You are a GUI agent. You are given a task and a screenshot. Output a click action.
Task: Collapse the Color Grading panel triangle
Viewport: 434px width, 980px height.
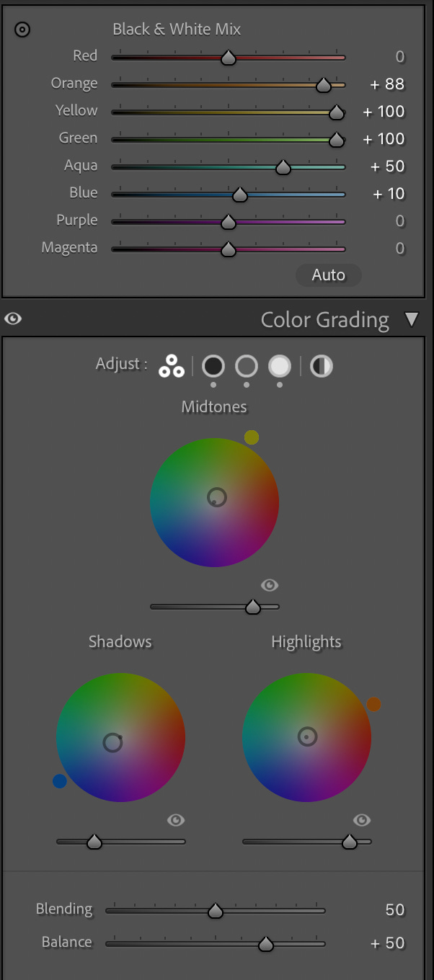(x=412, y=319)
